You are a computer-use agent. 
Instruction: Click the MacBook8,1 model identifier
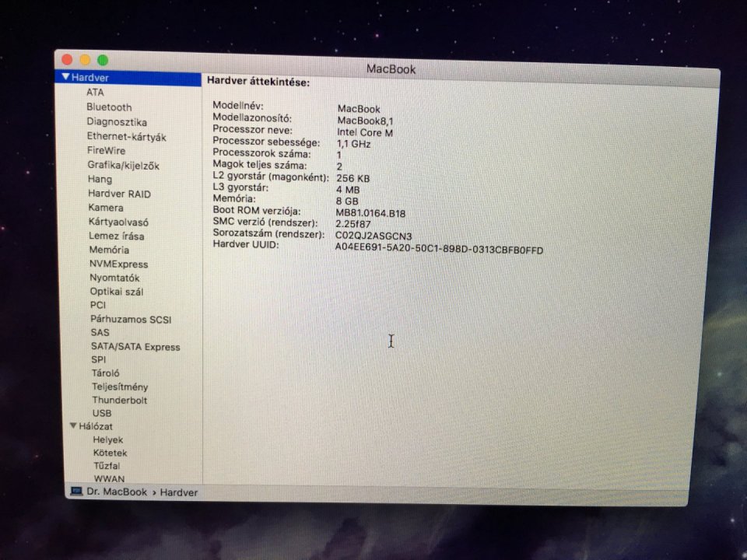(x=366, y=121)
